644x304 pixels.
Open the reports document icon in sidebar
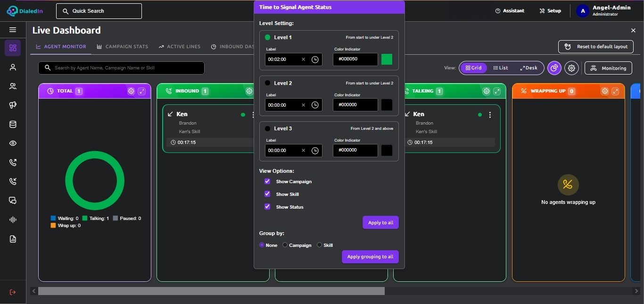[13, 239]
